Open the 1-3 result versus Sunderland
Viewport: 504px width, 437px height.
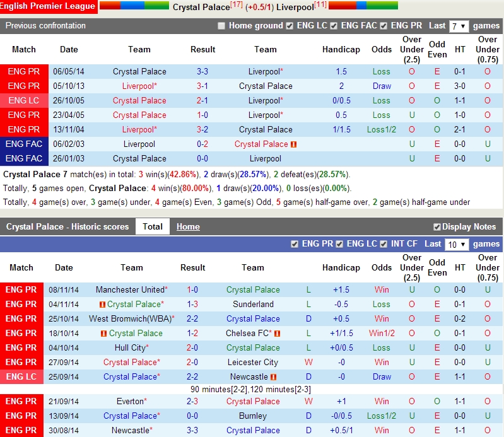point(192,304)
